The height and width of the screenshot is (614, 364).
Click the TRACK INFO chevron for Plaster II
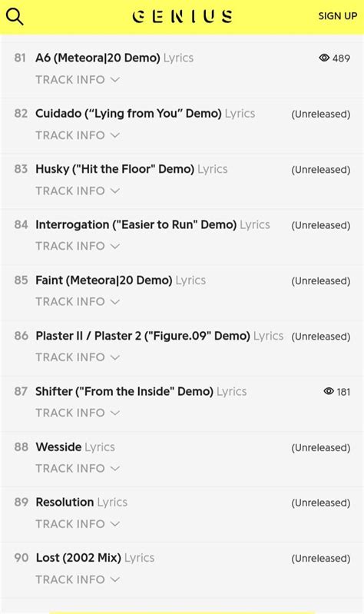tap(115, 357)
